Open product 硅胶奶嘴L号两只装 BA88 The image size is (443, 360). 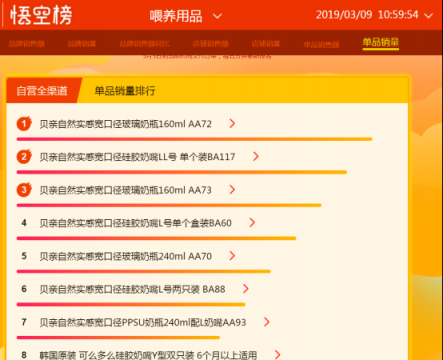tap(132, 289)
